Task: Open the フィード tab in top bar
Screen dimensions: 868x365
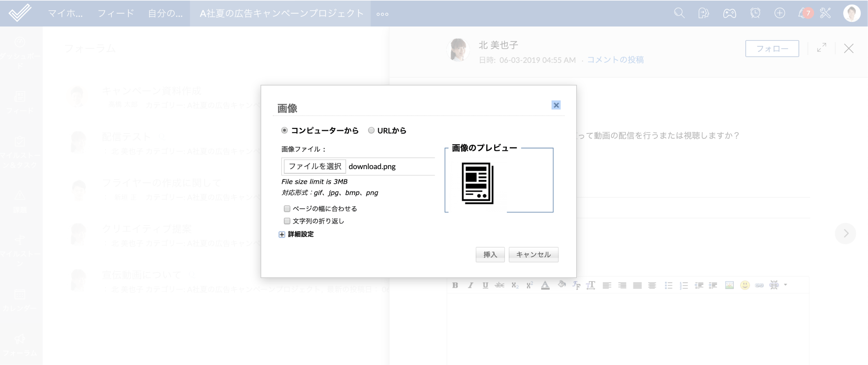Action: pyautogui.click(x=116, y=13)
